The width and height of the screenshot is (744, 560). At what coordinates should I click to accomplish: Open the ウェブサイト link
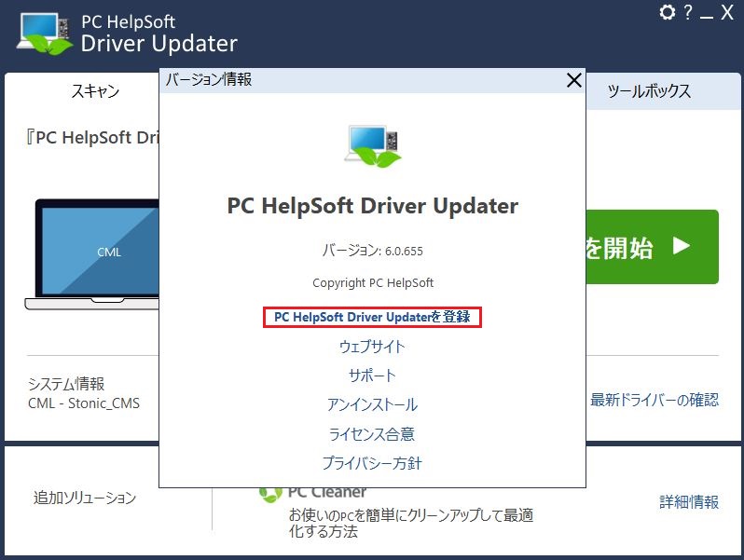pyautogui.click(x=372, y=346)
